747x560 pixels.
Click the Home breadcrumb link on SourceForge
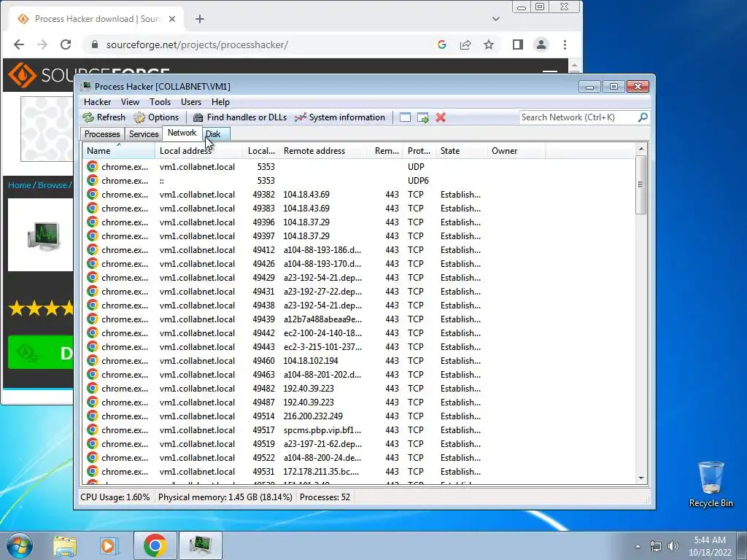(x=19, y=185)
